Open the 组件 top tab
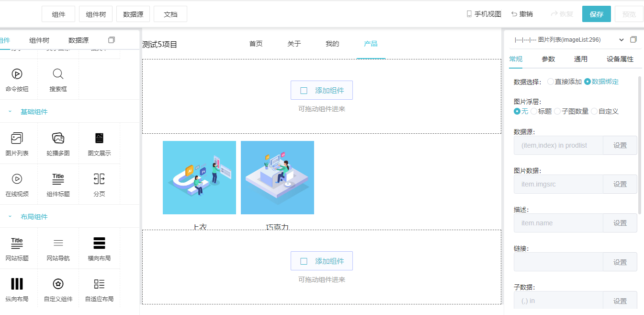 [58, 14]
